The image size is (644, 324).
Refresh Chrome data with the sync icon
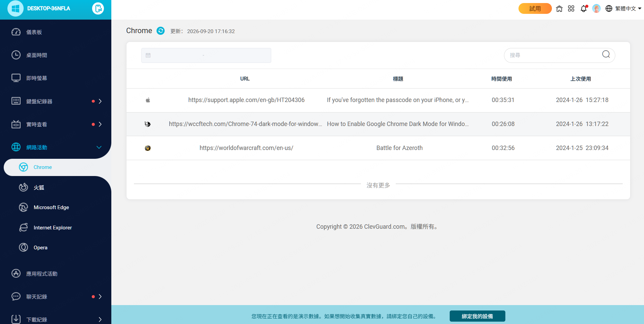click(x=161, y=31)
